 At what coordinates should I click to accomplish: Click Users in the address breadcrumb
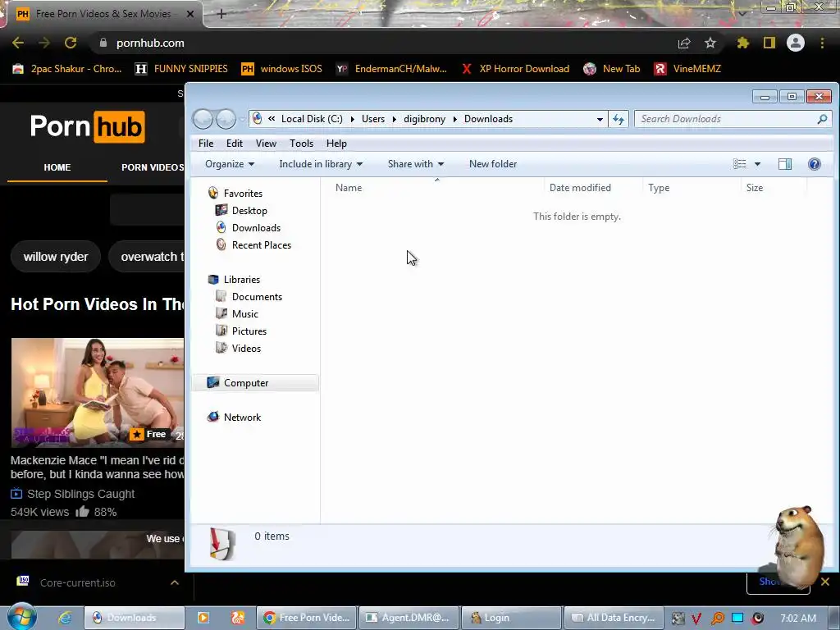coord(373,119)
